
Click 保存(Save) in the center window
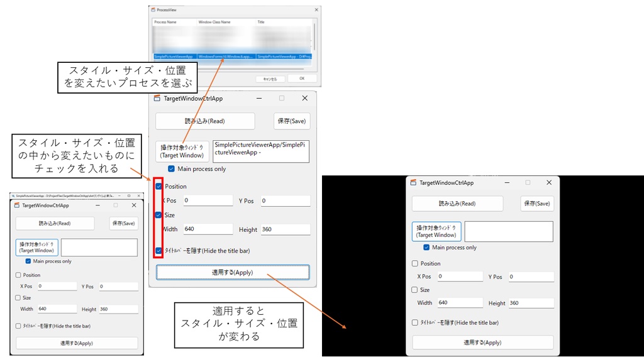tap(292, 121)
